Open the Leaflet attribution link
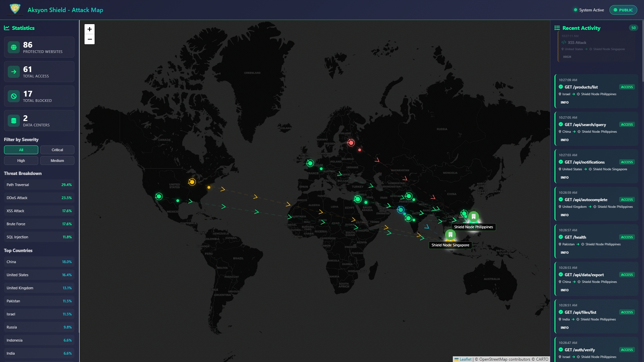Screen dimensions: 644x362 click(x=465, y=359)
